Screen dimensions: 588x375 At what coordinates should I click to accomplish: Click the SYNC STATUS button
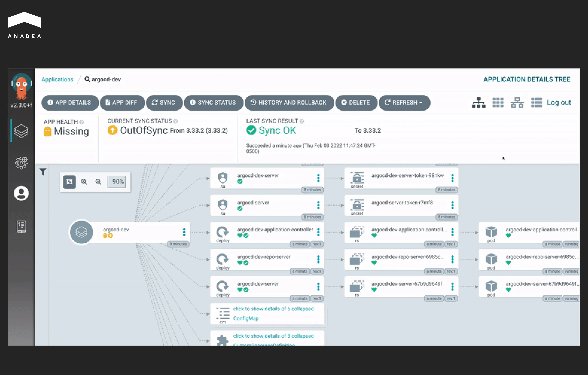click(213, 103)
